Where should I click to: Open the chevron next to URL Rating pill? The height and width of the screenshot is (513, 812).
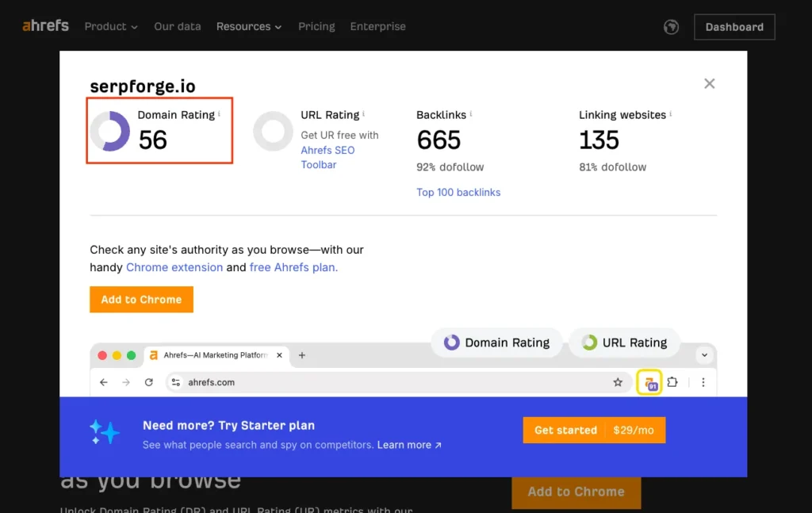[x=704, y=354]
